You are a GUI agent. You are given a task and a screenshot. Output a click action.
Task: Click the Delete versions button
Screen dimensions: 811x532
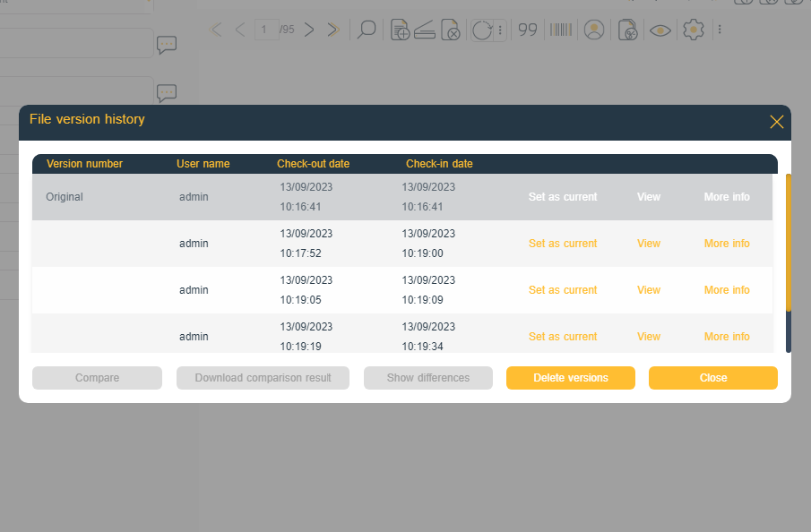click(570, 378)
